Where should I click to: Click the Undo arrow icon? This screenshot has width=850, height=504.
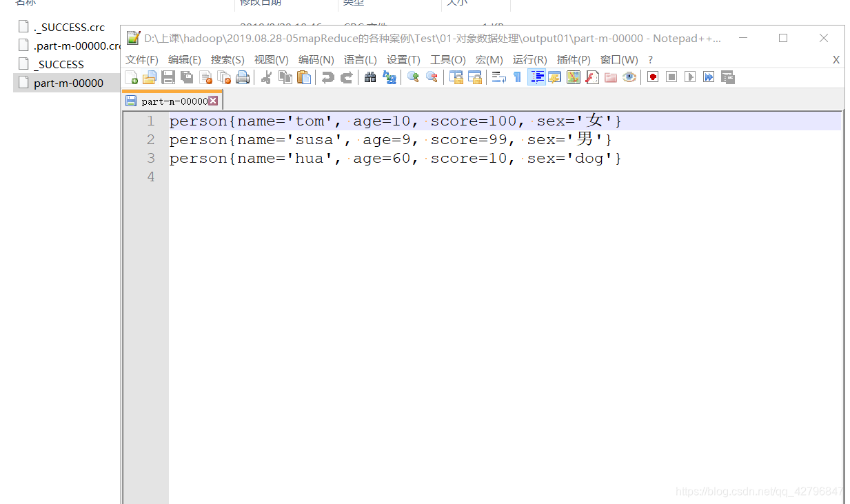click(x=327, y=77)
